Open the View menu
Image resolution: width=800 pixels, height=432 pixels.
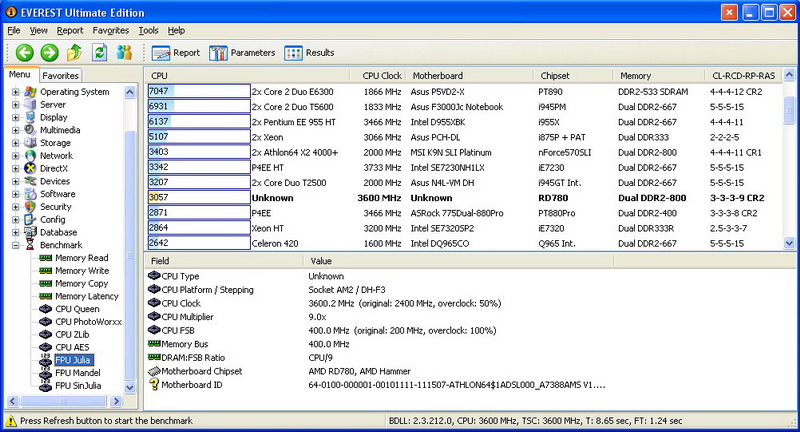pos(38,31)
